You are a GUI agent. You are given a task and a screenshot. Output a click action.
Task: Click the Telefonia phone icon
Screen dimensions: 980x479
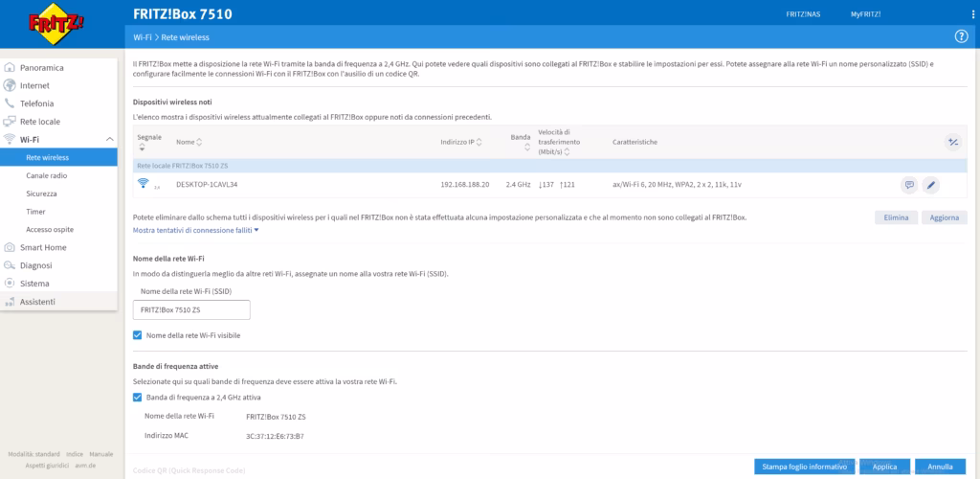[10, 103]
